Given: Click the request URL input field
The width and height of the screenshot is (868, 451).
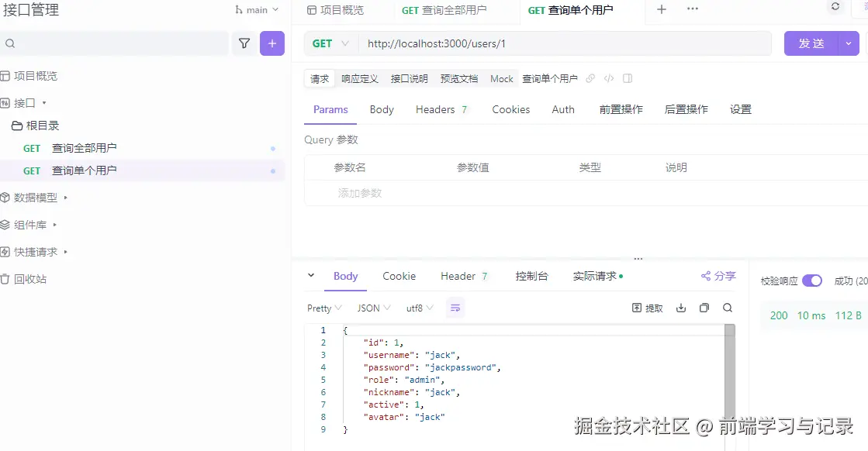Looking at the screenshot, I should coord(565,43).
